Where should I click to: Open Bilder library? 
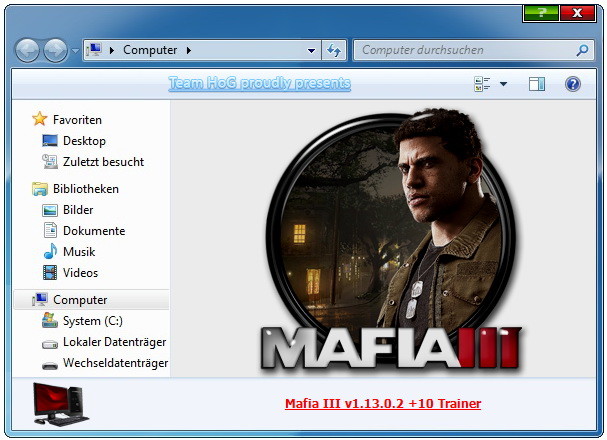point(78,210)
